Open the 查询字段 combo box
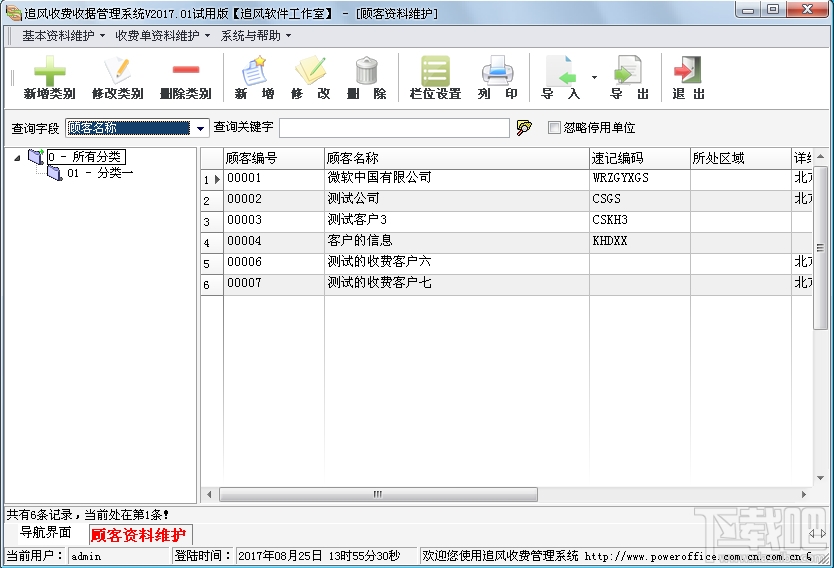This screenshot has height=568, width=834. click(x=200, y=128)
